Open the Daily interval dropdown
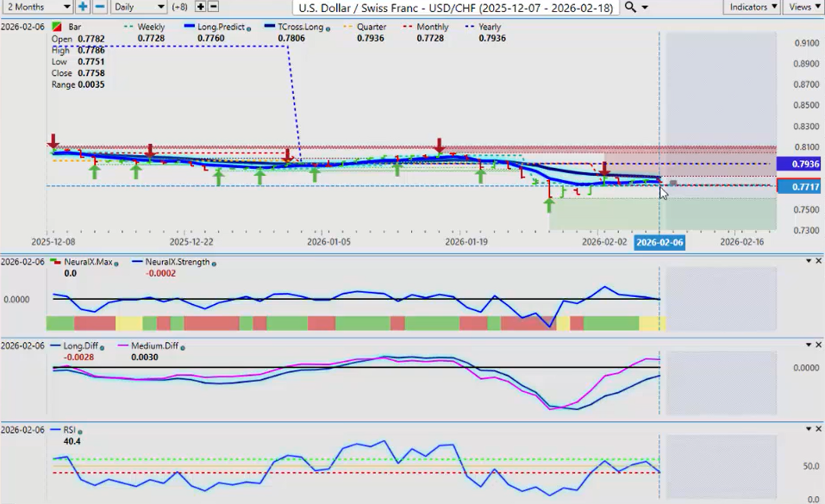Image resolution: width=825 pixels, height=504 pixels. [138, 7]
